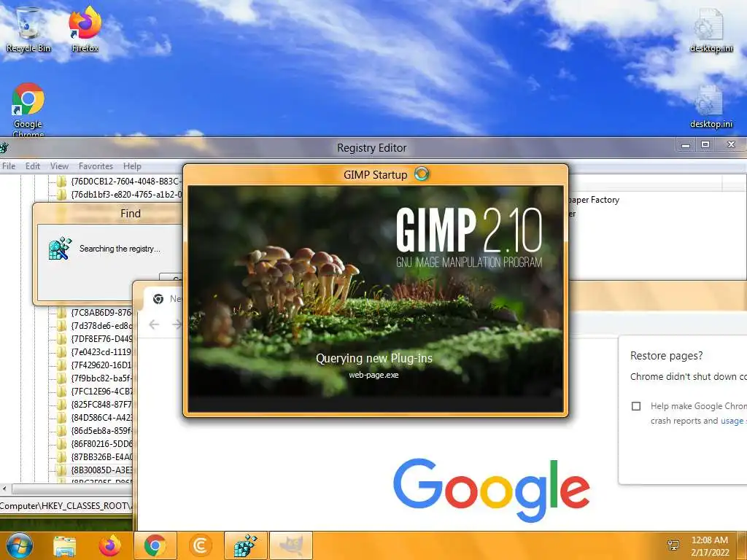747x560 pixels.
Task: Show the taskbar clock and date
Action: click(709, 546)
